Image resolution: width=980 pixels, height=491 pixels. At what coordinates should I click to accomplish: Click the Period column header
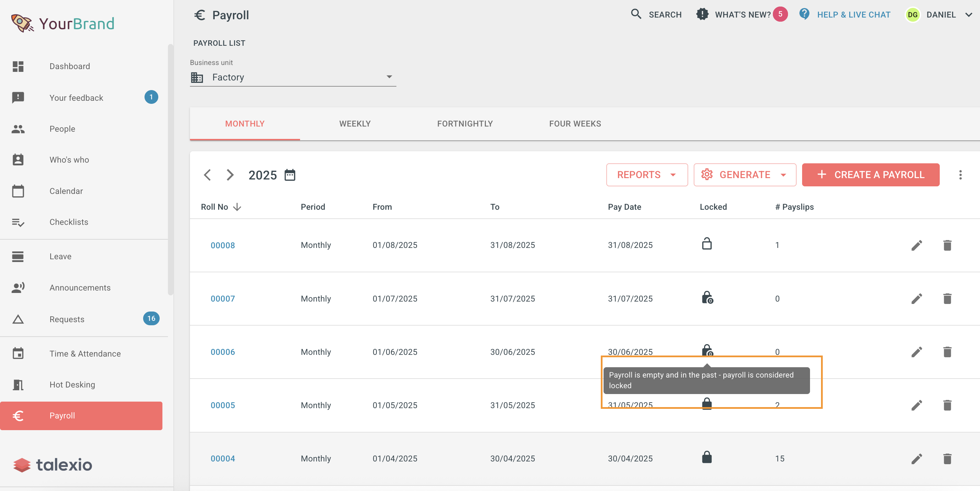[313, 207]
